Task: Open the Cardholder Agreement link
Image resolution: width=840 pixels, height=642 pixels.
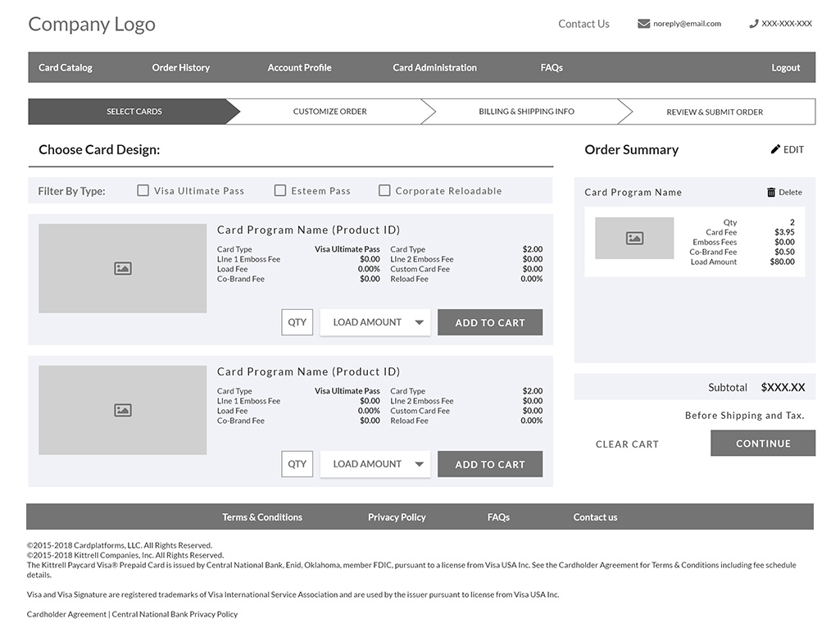Action: click(x=66, y=614)
